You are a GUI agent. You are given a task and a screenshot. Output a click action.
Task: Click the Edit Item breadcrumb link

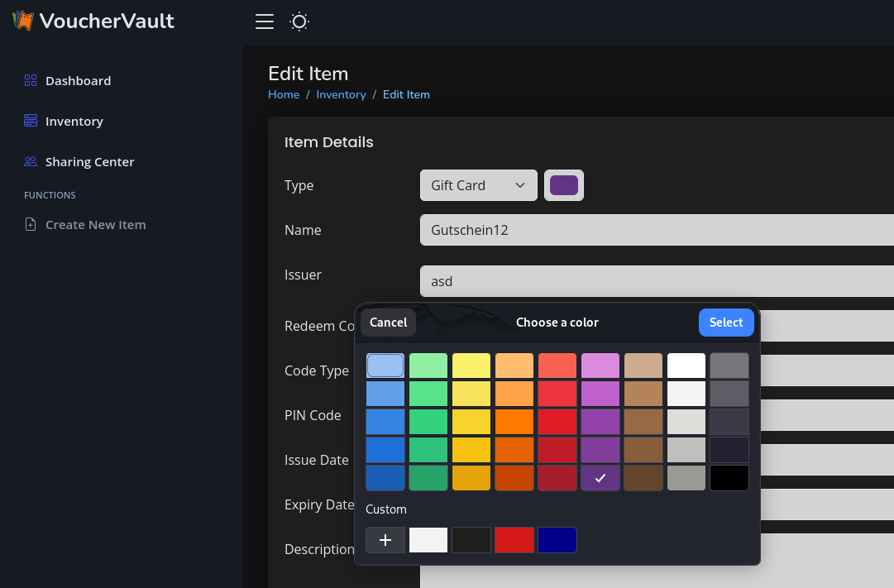[x=407, y=94]
